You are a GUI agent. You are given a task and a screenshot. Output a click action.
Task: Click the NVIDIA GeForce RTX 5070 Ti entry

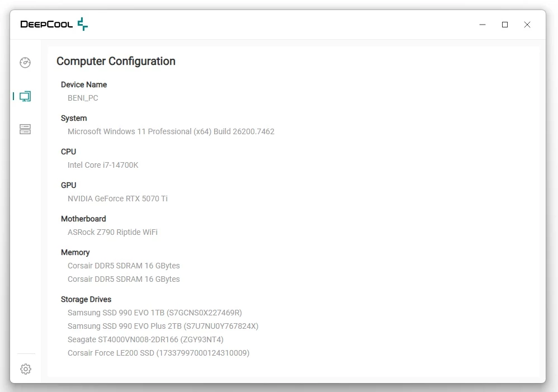(x=117, y=199)
